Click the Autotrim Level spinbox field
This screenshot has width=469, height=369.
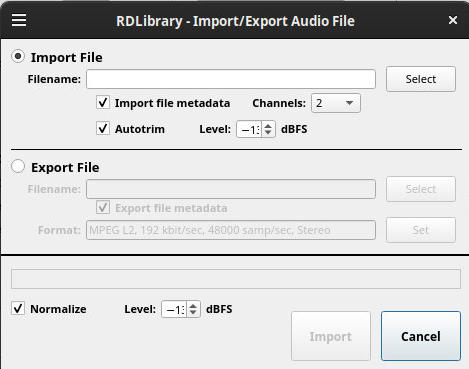[249, 129]
